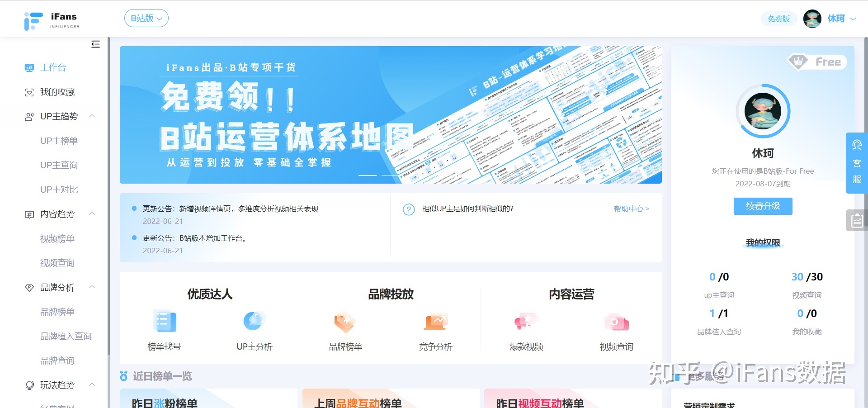
Task: Click the 上周品牌互动榜单 card
Action: point(391,399)
